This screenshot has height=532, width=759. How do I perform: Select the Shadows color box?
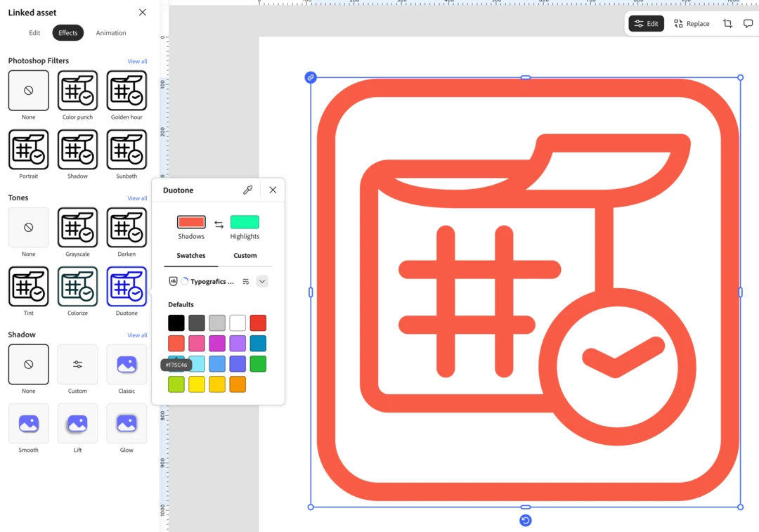[191, 222]
